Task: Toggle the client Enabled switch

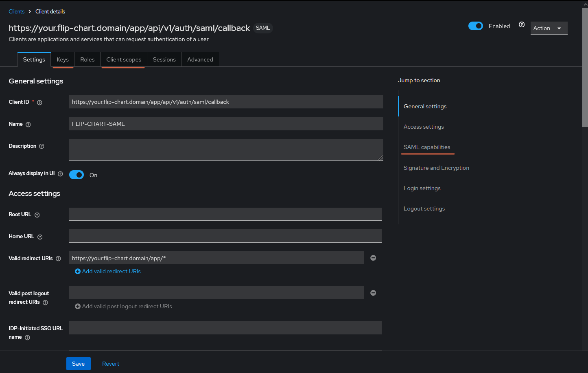Action: pyautogui.click(x=476, y=26)
